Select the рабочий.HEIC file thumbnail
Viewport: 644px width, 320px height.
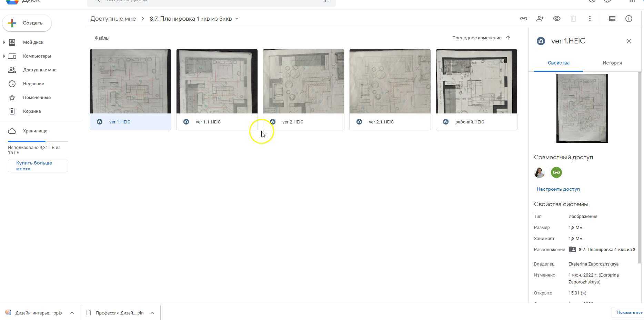476,81
